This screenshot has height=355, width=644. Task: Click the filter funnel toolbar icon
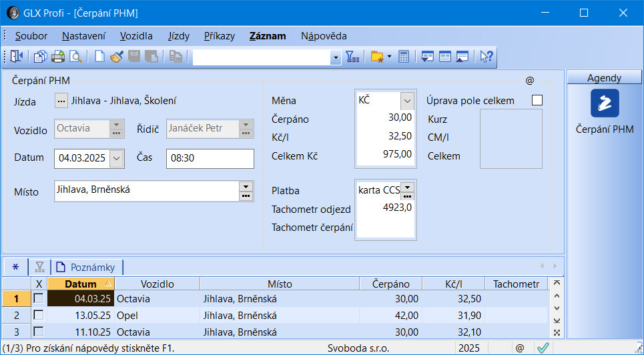tap(352, 57)
